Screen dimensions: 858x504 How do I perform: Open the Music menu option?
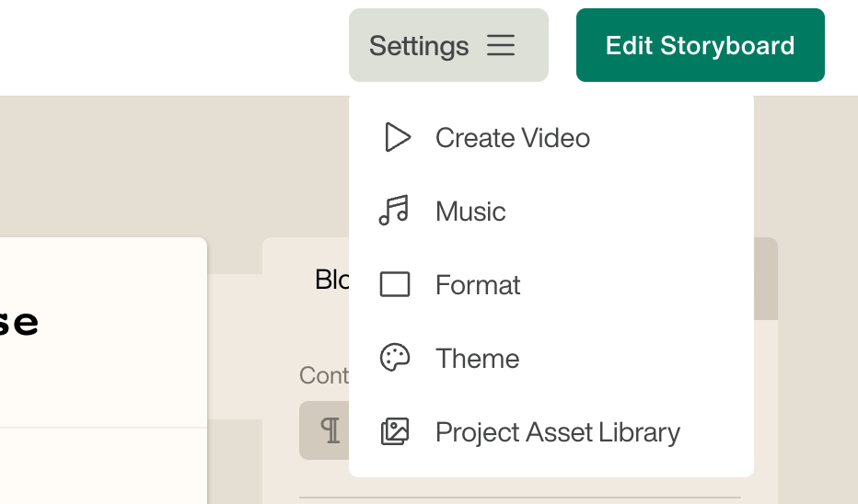[x=470, y=212]
